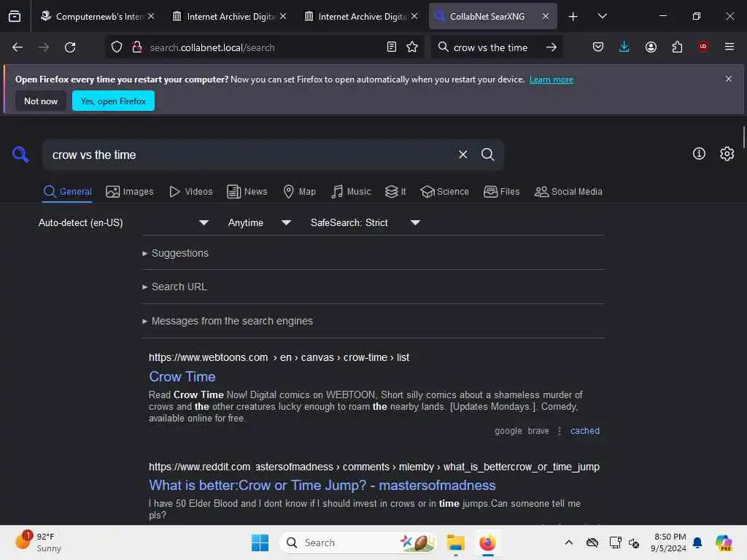Open tracking protection shield icon
The width and height of the screenshot is (747, 560).
[117, 47]
